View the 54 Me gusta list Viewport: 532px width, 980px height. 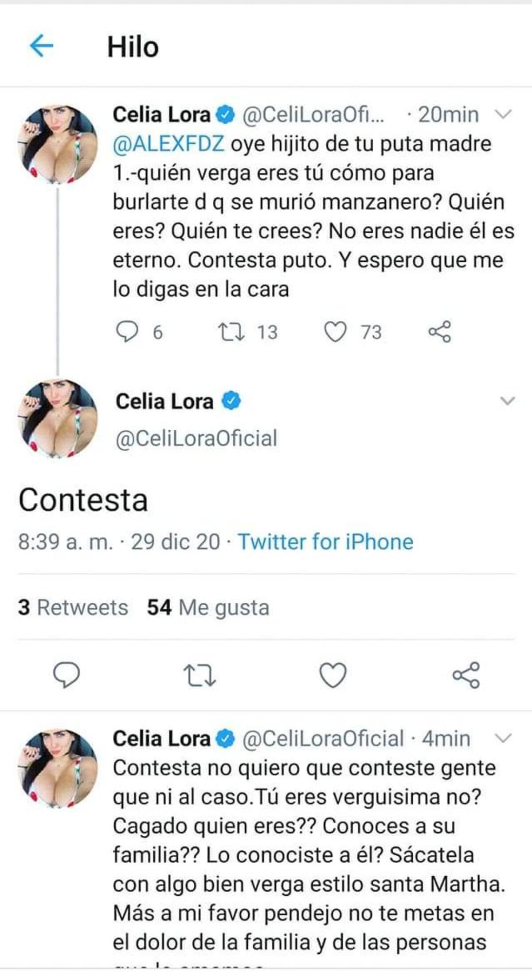(208, 607)
